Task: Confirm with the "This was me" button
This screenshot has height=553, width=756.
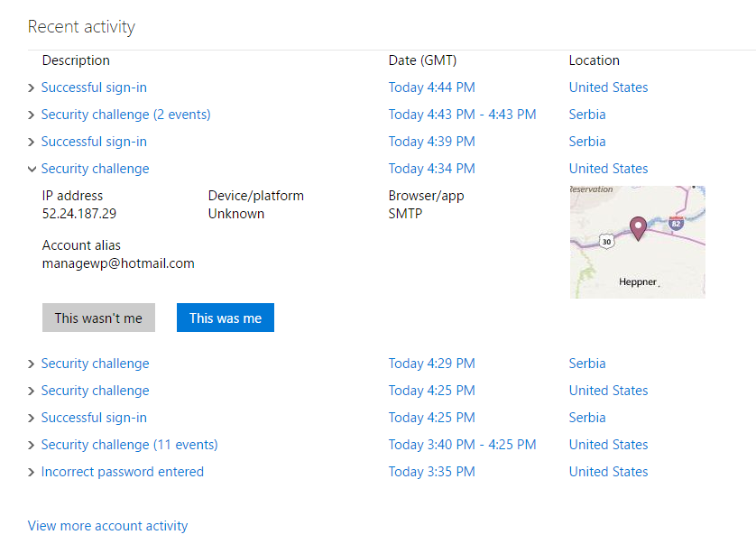Action: (226, 318)
